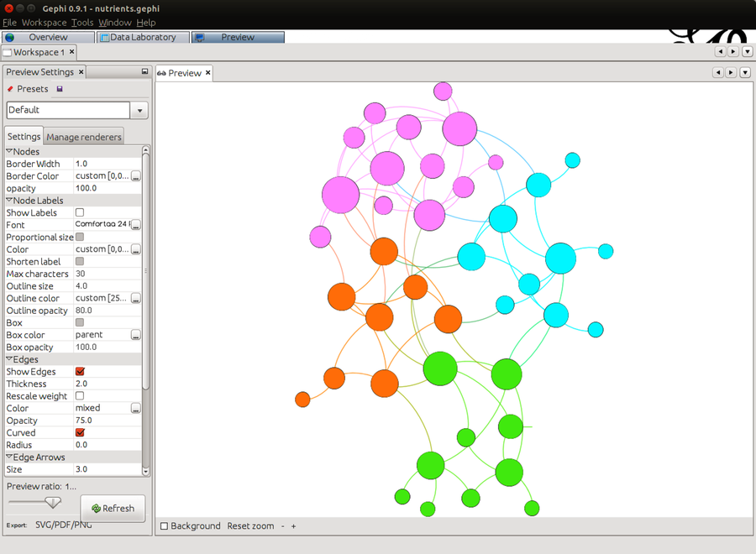Click workspace scroll-right arrow at top right
The image size is (756, 554).
pos(732,51)
